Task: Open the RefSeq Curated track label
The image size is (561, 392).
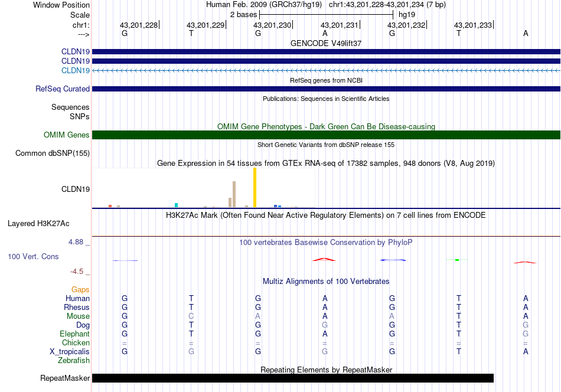Action: pyautogui.click(x=63, y=89)
